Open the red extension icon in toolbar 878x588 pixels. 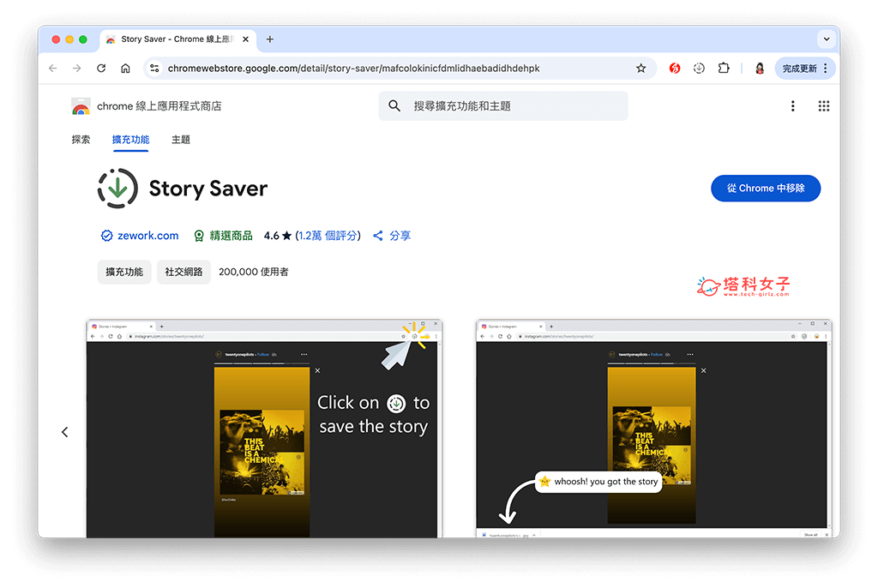tap(675, 69)
